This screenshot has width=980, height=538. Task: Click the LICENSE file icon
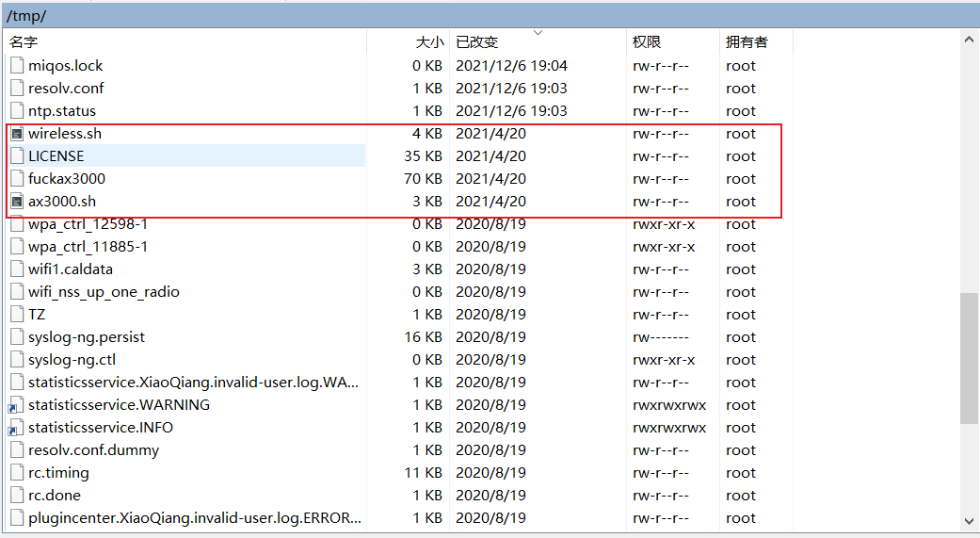click(x=18, y=155)
